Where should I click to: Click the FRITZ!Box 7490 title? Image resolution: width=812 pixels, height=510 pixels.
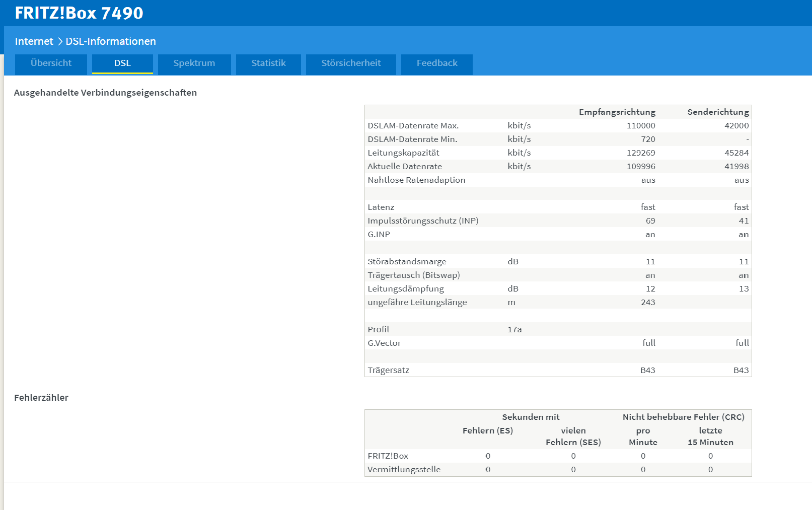(x=79, y=13)
